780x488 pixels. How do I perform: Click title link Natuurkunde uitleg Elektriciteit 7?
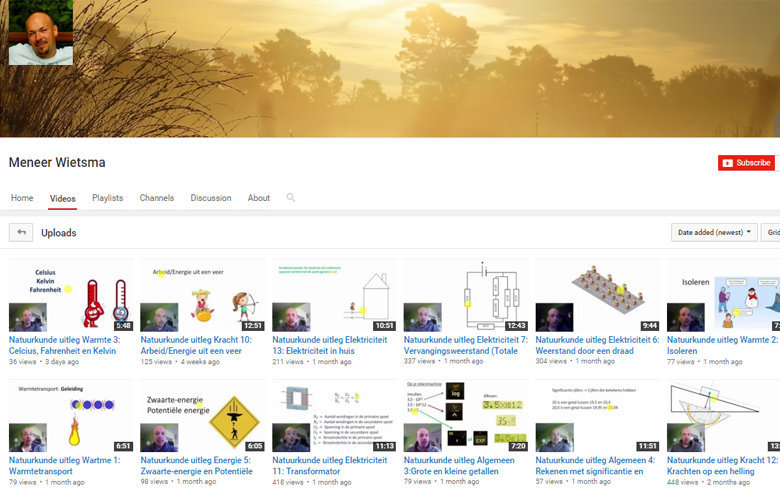click(x=466, y=345)
